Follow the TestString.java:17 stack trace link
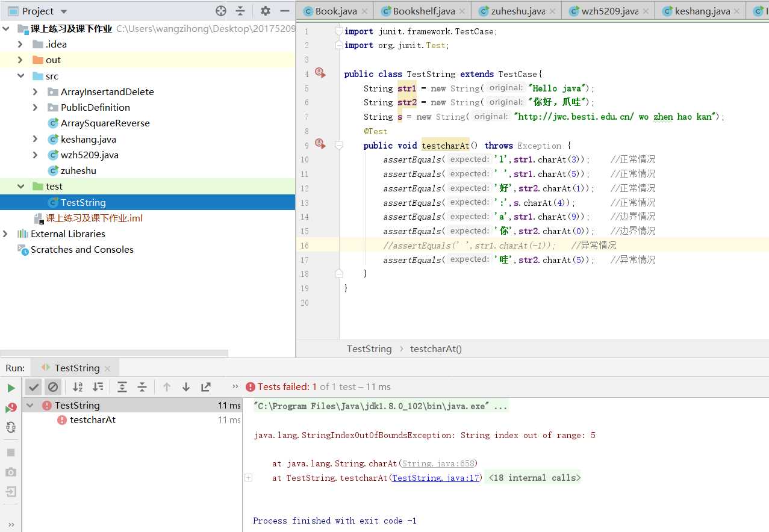 pyautogui.click(x=436, y=478)
